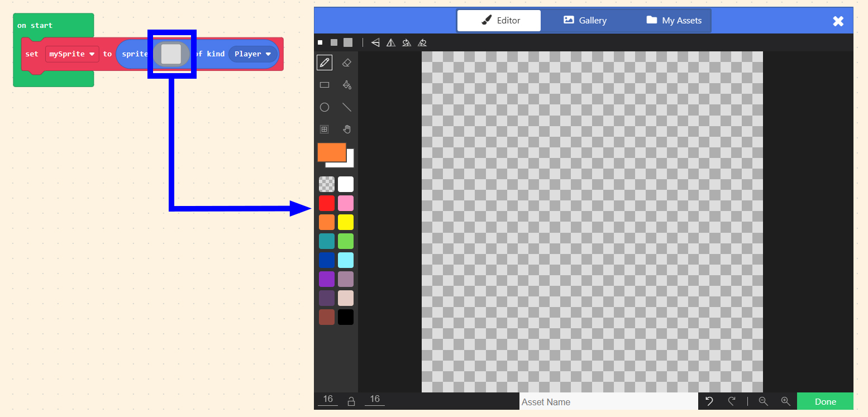Click the Undo arrow
Image resolution: width=868 pixels, height=417 pixels.
click(709, 401)
